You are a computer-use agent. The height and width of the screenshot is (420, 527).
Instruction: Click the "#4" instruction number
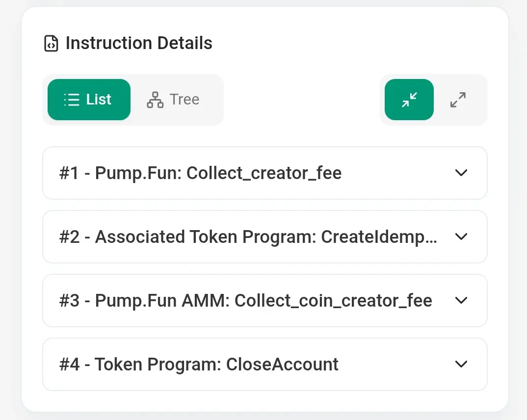(x=69, y=364)
